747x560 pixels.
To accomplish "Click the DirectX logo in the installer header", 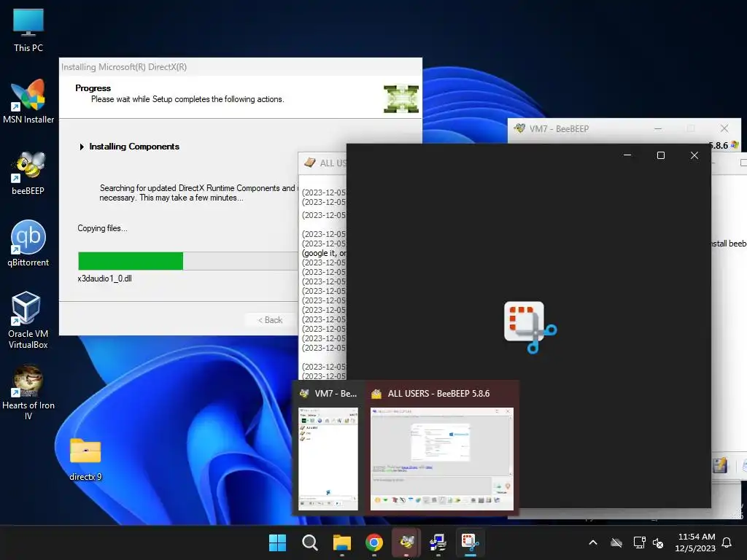I will (401, 98).
